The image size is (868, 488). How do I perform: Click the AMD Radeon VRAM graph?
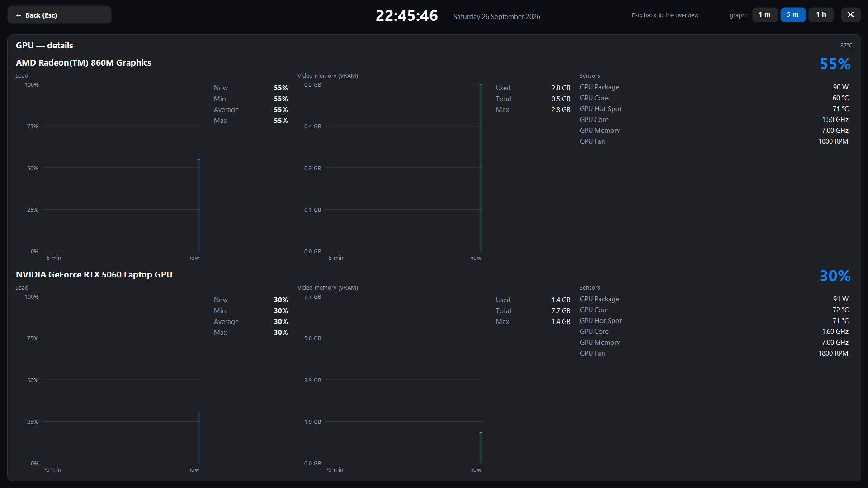pos(404,168)
